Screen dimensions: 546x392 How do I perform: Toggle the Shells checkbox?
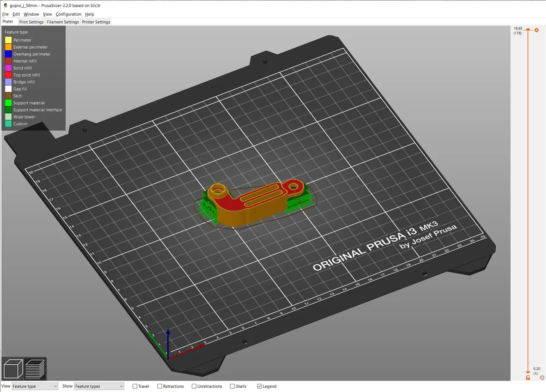232,386
